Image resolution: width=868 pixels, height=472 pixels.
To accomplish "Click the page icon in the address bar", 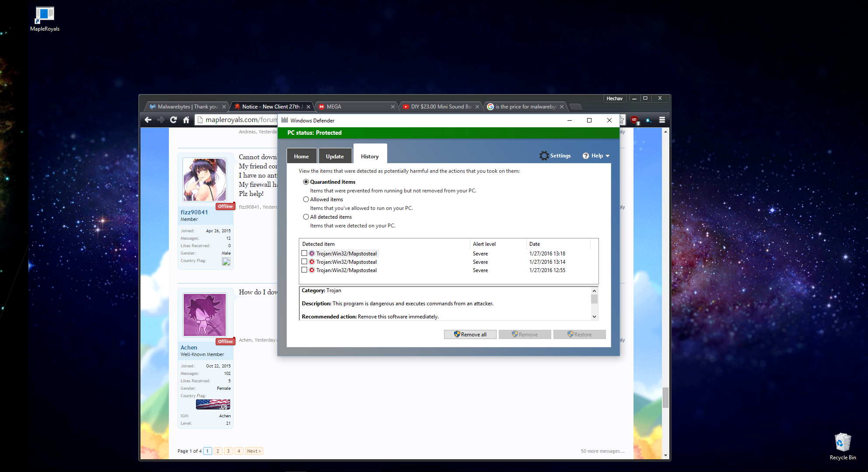I will tap(200, 119).
